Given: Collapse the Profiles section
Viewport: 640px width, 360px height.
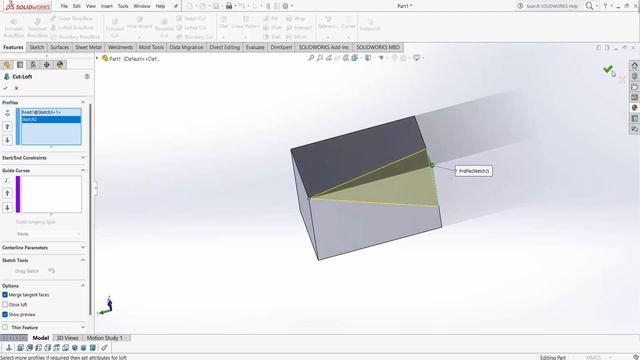Looking at the screenshot, I should pos(83,102).
